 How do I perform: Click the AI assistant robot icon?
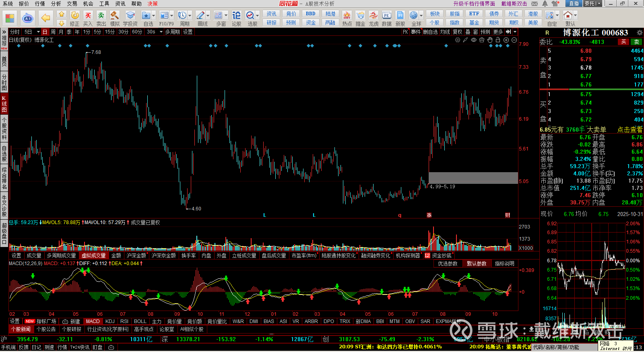coord(28,18)
